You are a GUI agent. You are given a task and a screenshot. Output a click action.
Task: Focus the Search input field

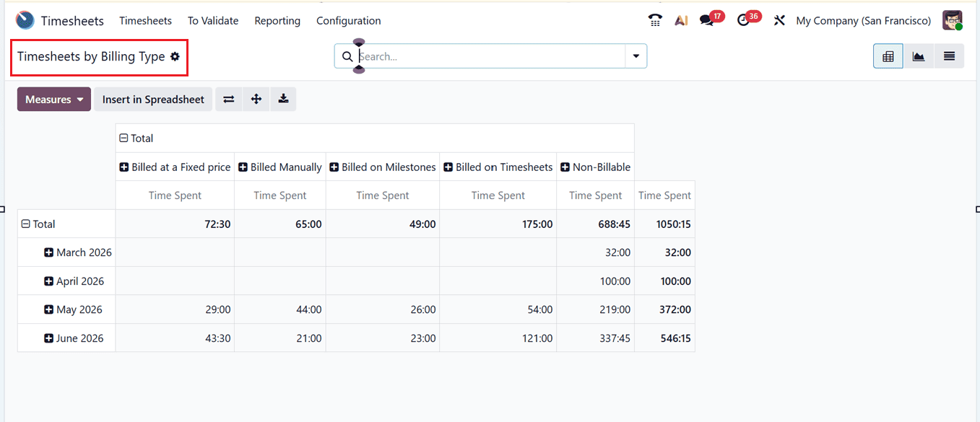(x=491, y=56)
